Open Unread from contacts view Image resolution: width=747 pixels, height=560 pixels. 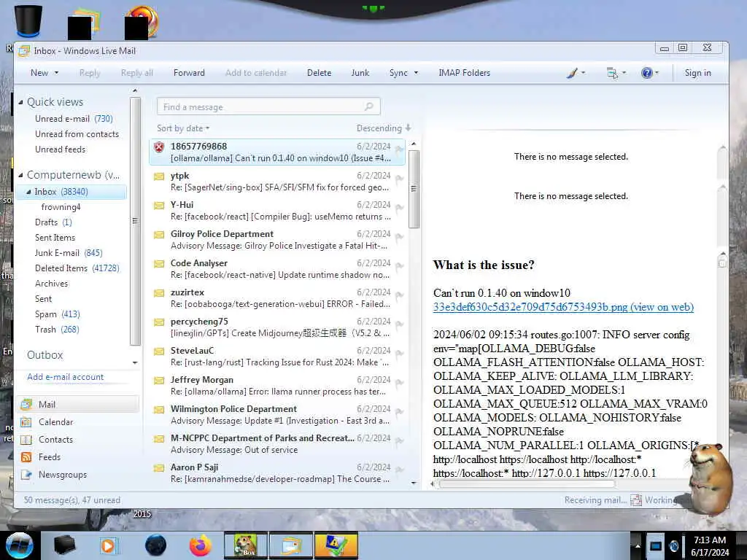click(x=77, y=134)
